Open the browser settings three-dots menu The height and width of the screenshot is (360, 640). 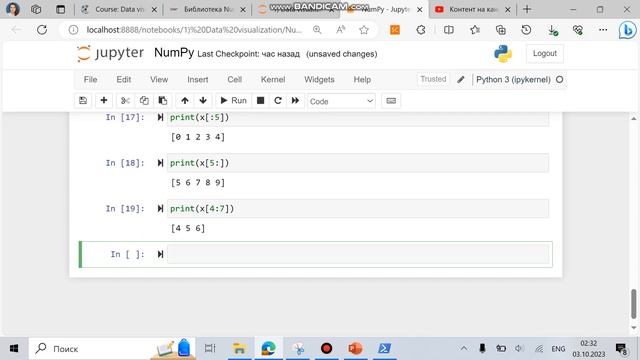tap(603, 30)
